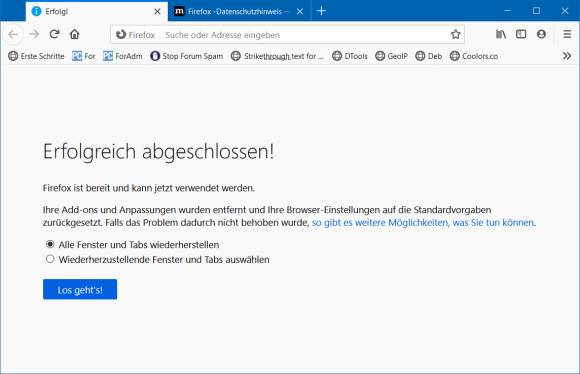Go back to the previous page

[x=13, y=34]
